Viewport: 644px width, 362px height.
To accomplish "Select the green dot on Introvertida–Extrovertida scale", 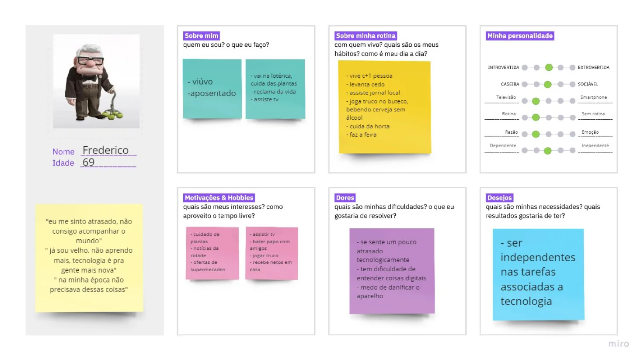I will 549,67.
